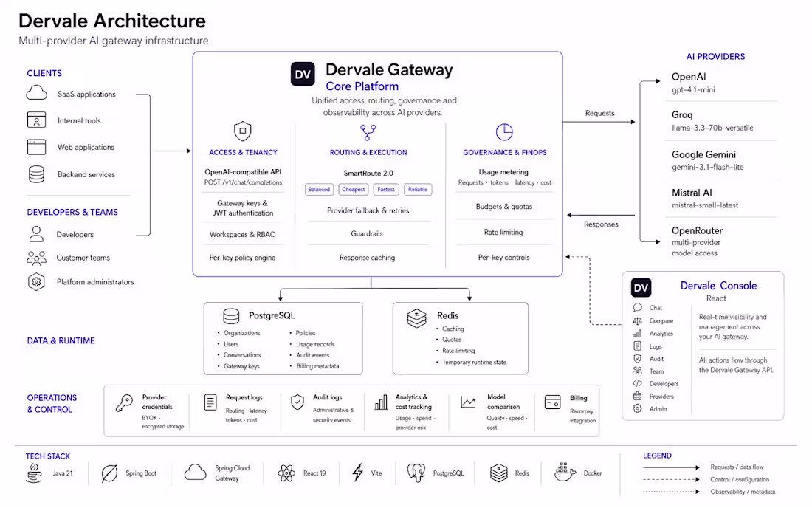The height and width of the screenshot is (508, 812).
Task: Select the Fastest SmartRoute chip
Action: pos(386,190)
